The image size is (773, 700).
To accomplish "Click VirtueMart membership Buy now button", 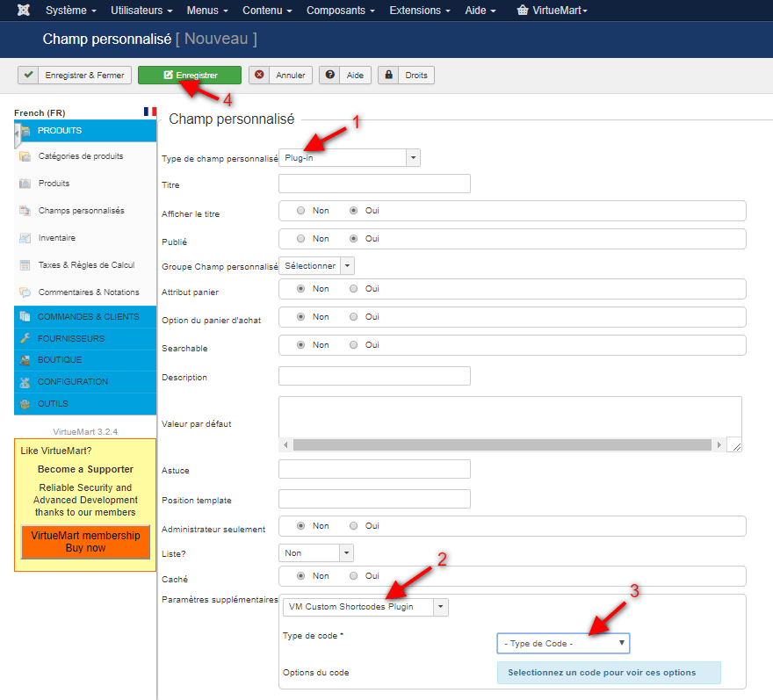I will (85, 542).
